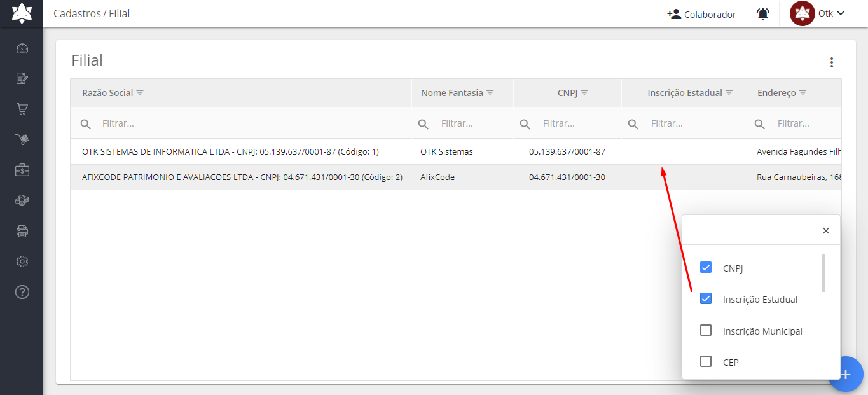Click the notifications bell icon
The height and width of the screenshot is (395, 868).
point(763,14)
